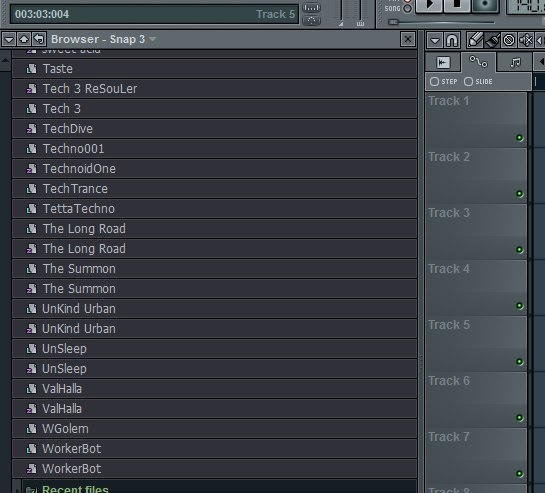This screenshot has height=493, width=545.
Task: Open the browser options menu arrow
Action: 9,40
